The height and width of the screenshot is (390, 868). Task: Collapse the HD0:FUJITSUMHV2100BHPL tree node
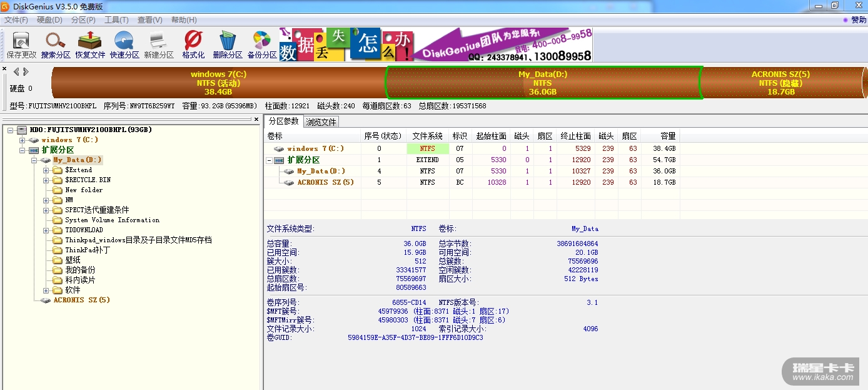coord(11,130)
